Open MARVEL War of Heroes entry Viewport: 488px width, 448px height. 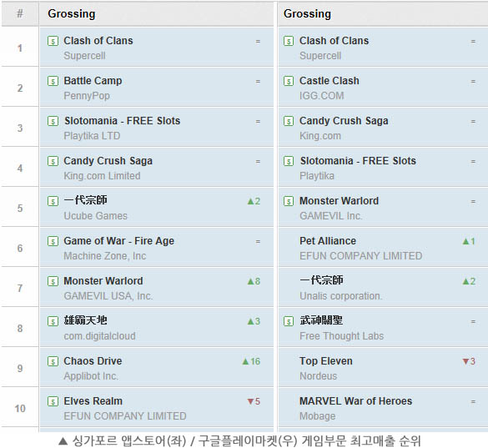(355, 401)
